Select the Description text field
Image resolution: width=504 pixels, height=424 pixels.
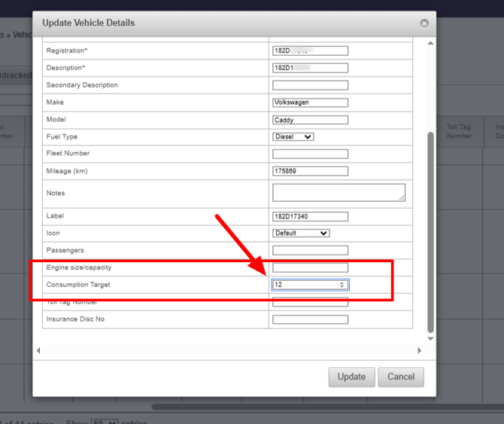[x=310, y=68]
